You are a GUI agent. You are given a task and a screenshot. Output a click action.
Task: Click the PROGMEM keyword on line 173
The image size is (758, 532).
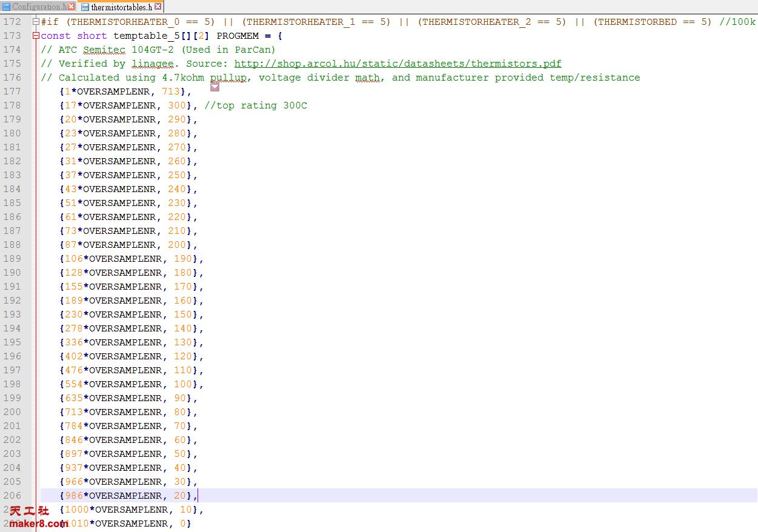(x=238, y=36)
